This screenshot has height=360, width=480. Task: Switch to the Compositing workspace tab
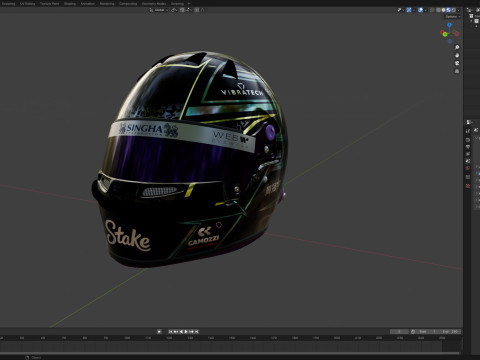(x=128, y=4)
